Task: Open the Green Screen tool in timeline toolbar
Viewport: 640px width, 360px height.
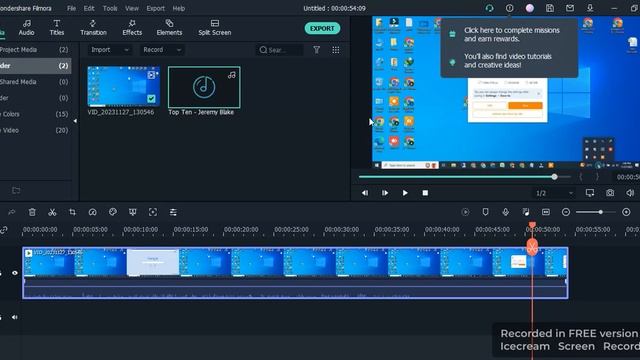Action: pos(133,212)
